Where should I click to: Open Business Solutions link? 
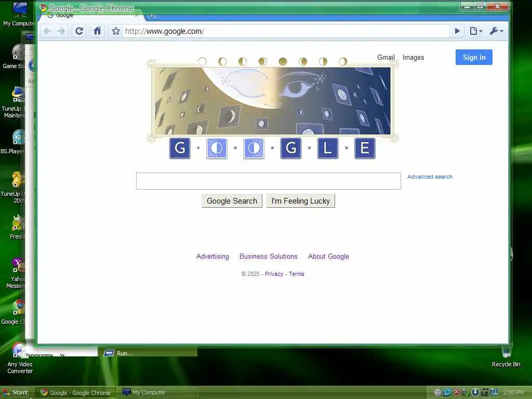click(x=269, y=257)
